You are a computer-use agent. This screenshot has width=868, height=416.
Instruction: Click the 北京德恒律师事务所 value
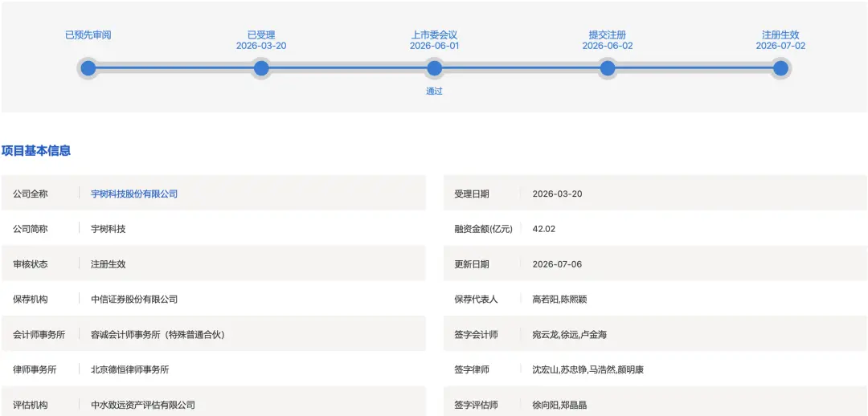click(x=130, y=369)
